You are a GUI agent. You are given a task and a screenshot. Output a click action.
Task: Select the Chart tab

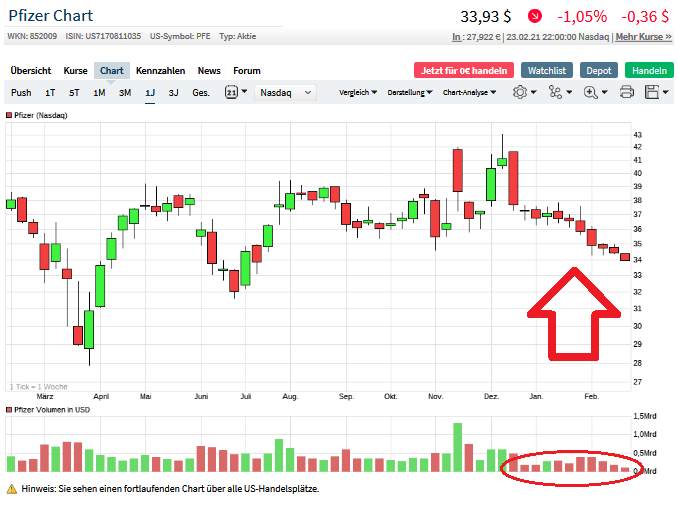click(112, 70)
